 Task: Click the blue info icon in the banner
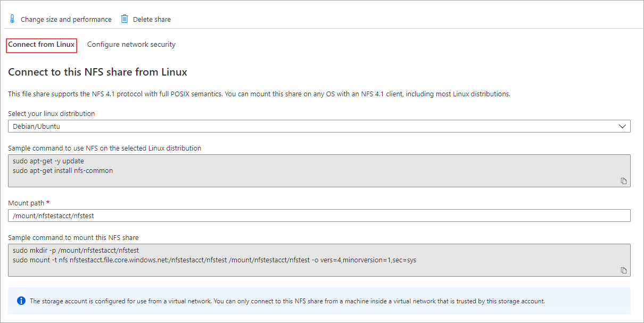click(21, 301)
